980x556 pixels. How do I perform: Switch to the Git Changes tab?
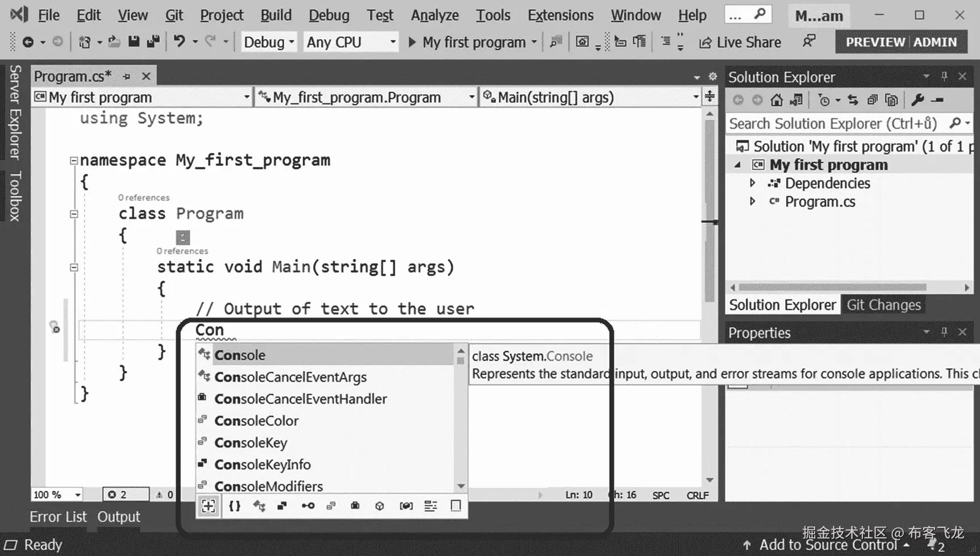[x=883, y=305]
